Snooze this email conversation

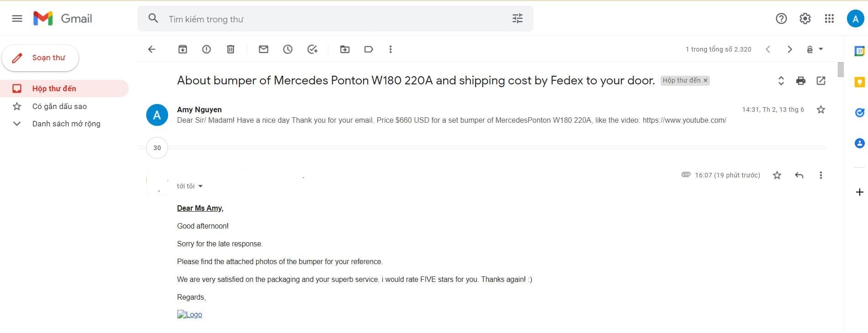click(x=288, y=49)
